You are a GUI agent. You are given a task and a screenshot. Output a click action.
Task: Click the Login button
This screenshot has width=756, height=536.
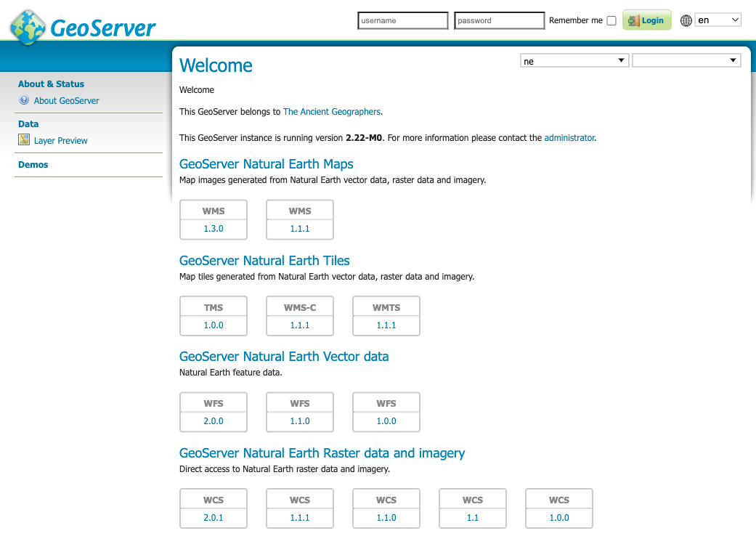646,20
